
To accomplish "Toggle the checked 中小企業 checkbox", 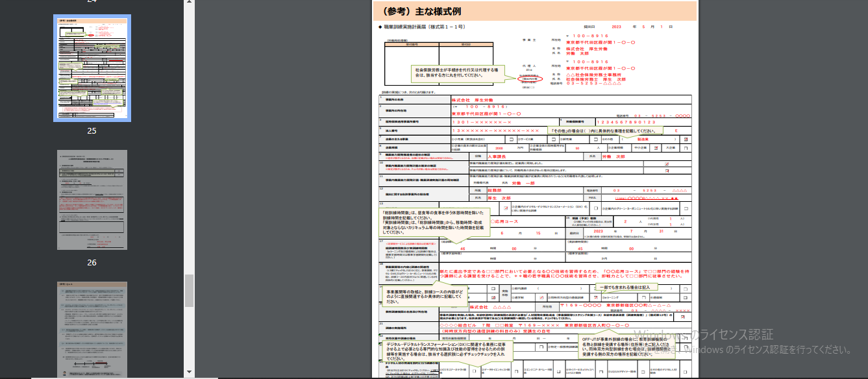I will coord(656,148).
